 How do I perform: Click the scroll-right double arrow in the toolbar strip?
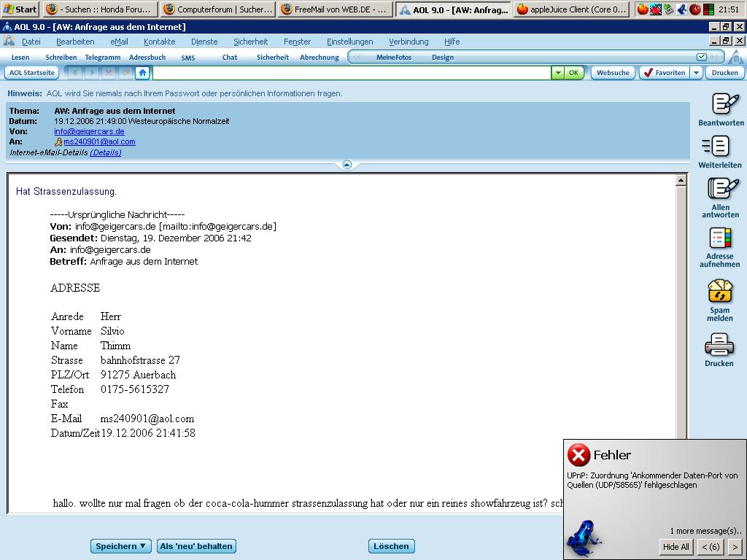point(715,57)
